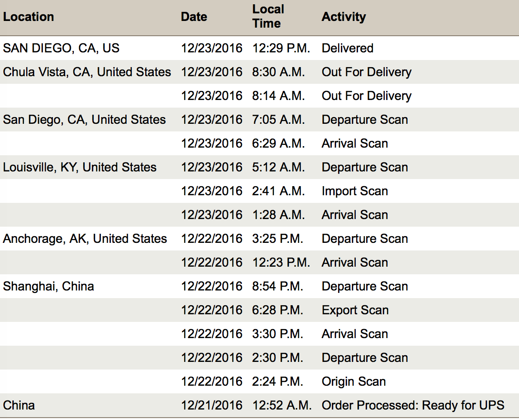Click the 12:23 P.M. Arrival Scan row
519x420 pixels.
coord(259,262)
